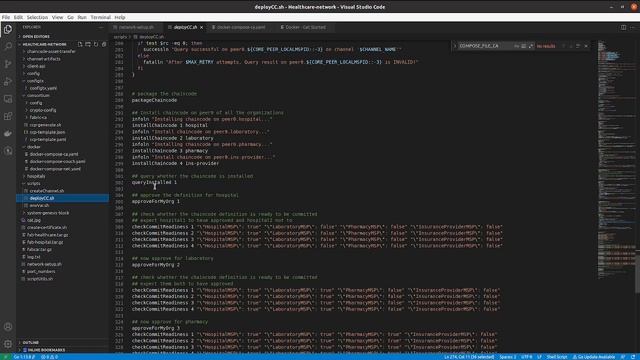The width and height of the screenshot is (640, 360).
Task: Expand the OUTLINE section
Action: pyautogui.click(x=31, y=342)
